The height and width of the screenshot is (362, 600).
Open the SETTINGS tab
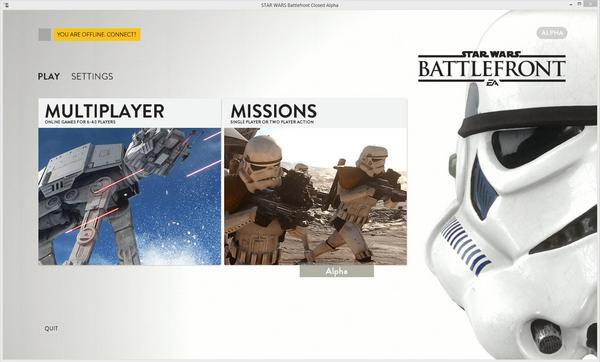pyautogui.click(x=92, y=77)
